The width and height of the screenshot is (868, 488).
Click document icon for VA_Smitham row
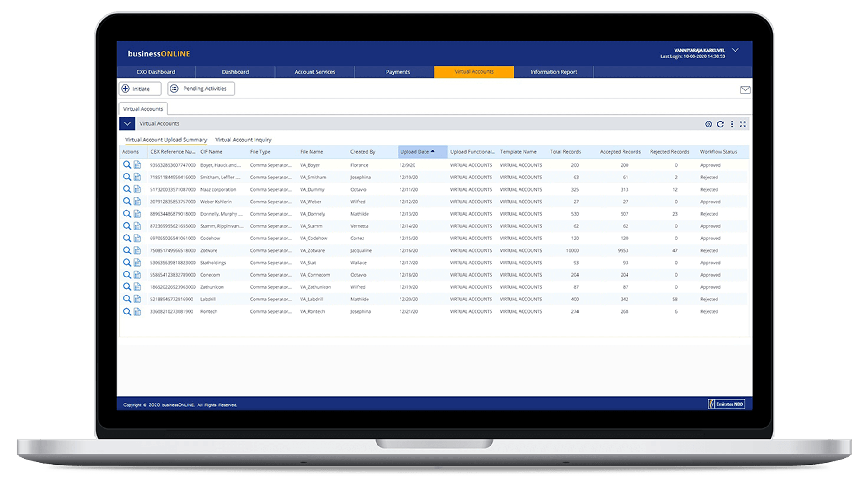click(x=137, y=177)
